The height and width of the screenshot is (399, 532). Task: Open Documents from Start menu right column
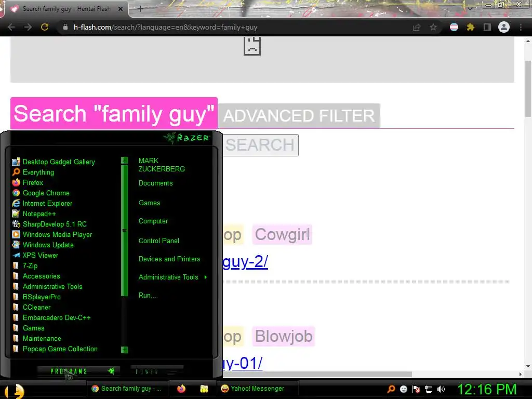[x=155, y=183]
